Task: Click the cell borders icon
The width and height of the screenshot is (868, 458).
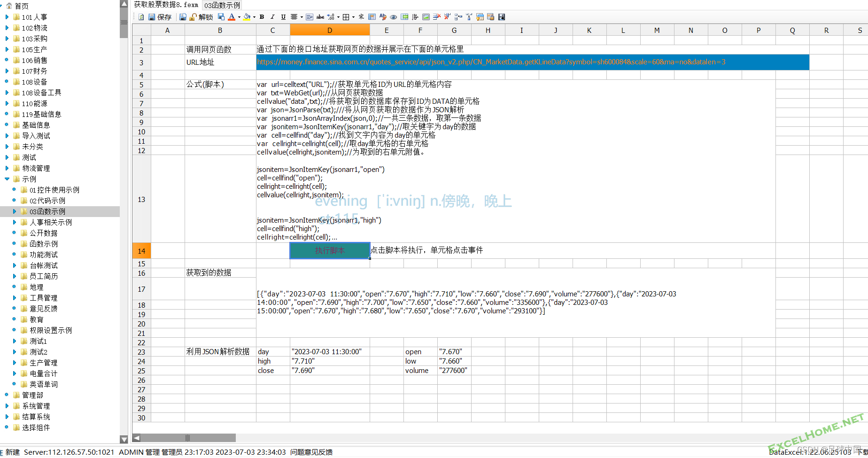Action: (x=346, y=17)
